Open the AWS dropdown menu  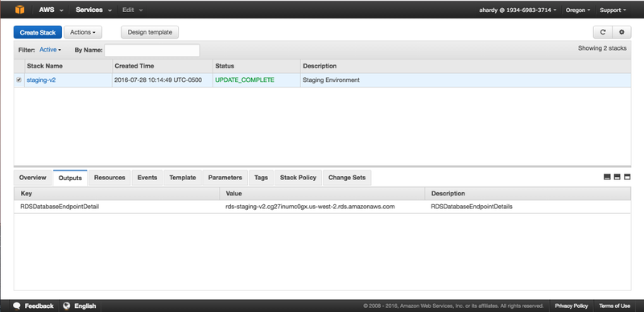coord(52,10)
